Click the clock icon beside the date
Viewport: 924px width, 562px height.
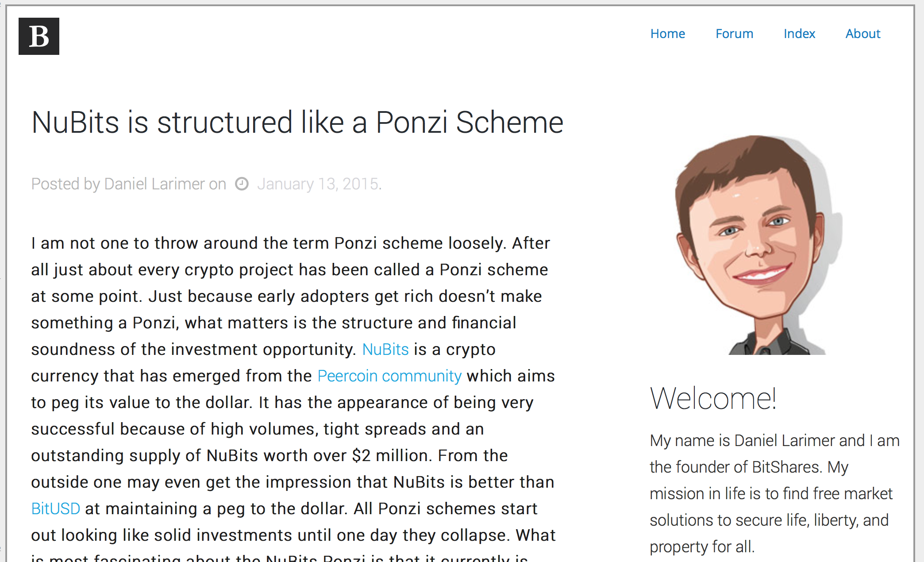coord(242,184)
